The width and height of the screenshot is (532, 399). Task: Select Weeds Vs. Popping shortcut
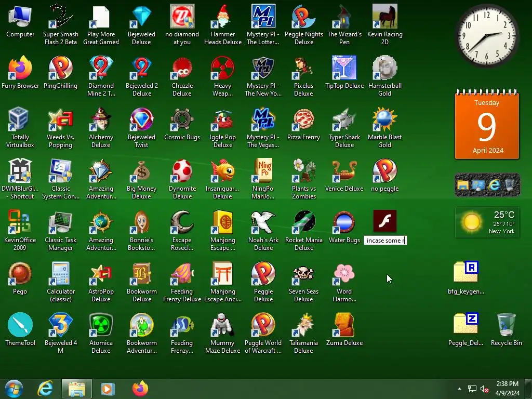pyautogui.click(x=60, y=119)
